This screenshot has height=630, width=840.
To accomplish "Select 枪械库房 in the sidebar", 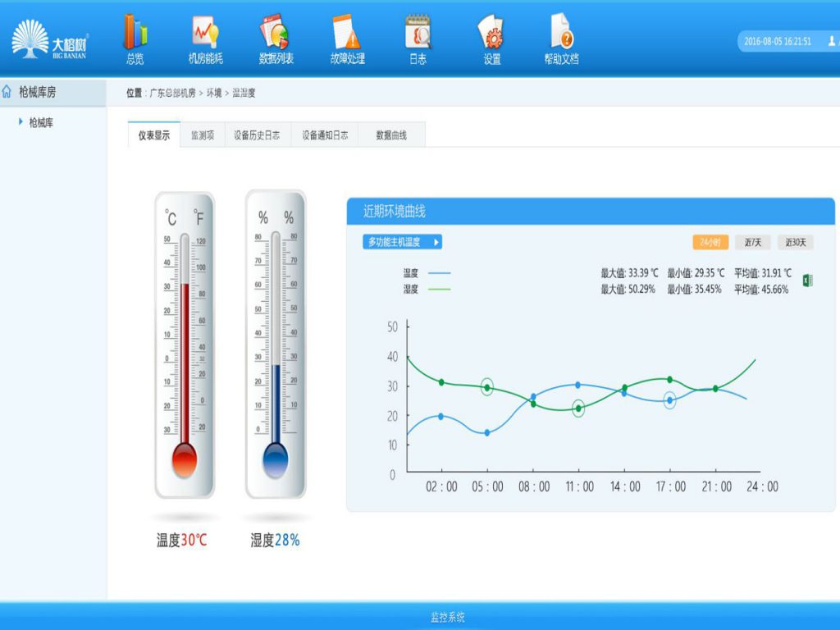I will click(37, 92).
